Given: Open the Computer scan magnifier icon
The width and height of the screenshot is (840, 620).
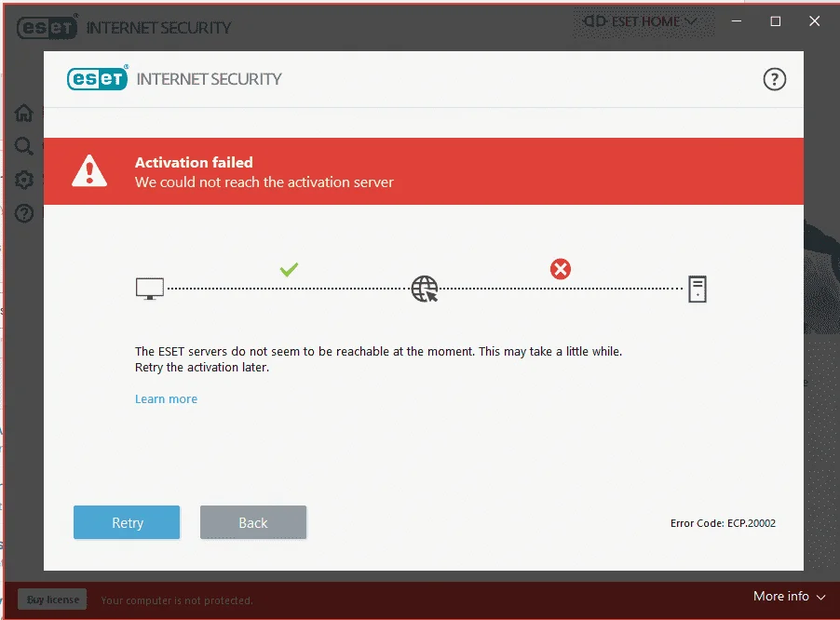Looking at the screenshot, I should point(23,146).
